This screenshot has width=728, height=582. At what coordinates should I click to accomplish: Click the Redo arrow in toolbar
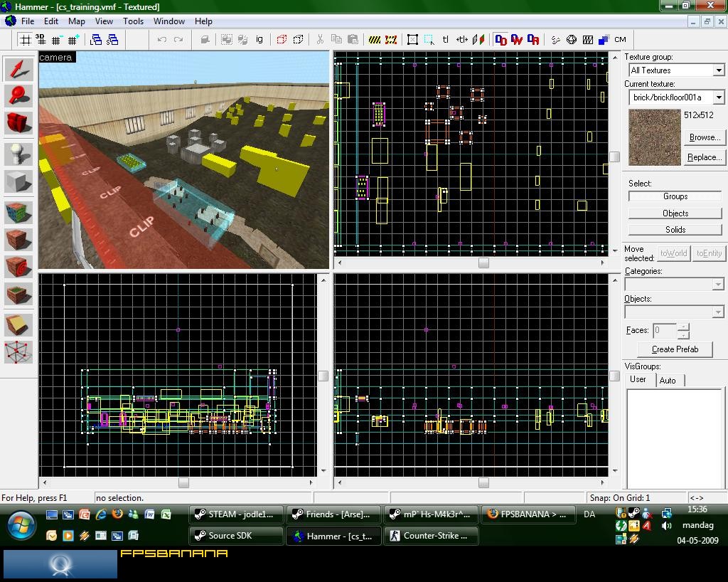coord(178,40)
